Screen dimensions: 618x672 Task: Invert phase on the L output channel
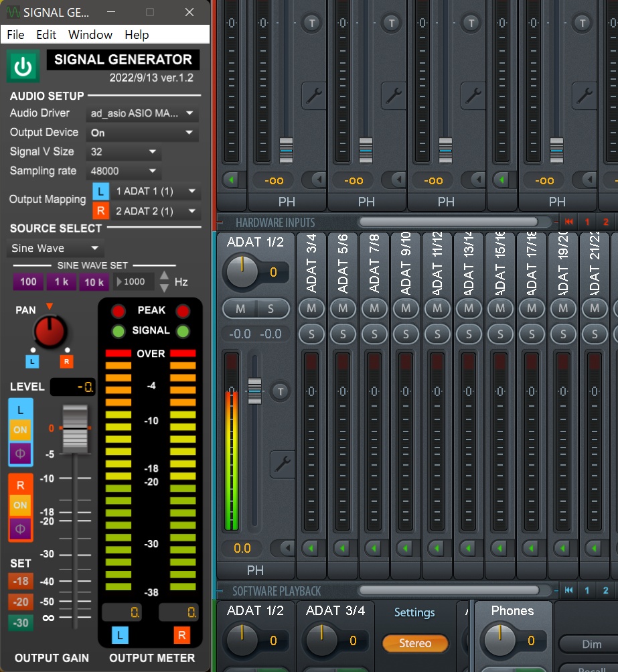pyautogui.click(x=20, y=454)
